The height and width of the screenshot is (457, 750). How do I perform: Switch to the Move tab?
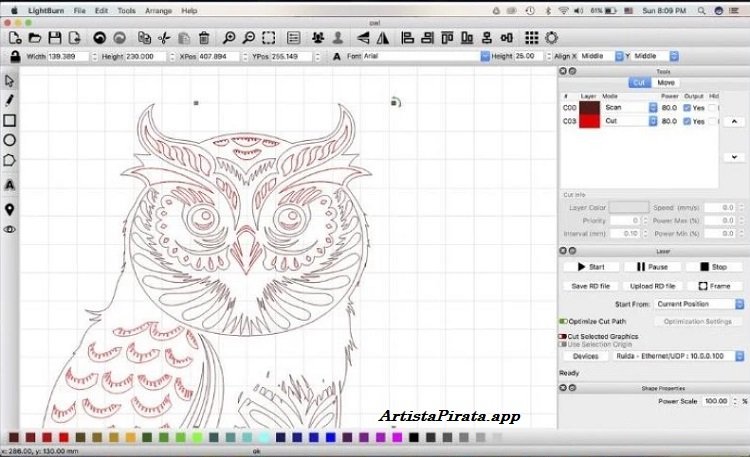point(666,82)
